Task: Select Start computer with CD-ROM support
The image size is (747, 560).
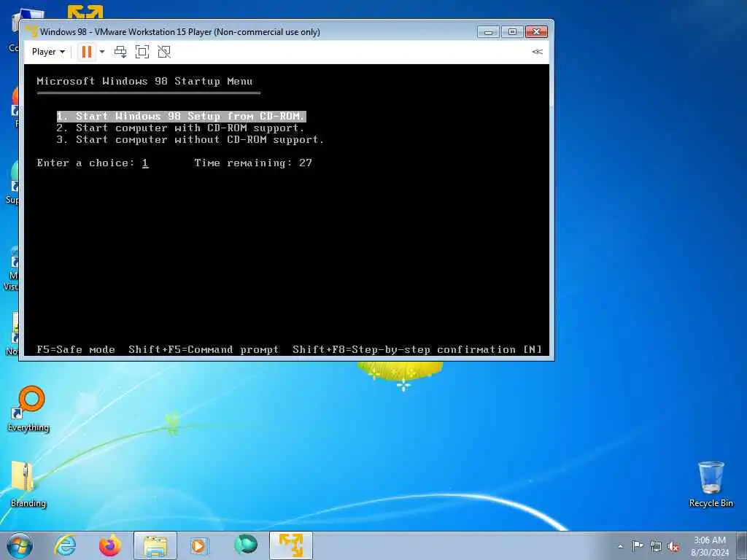Action: tap(181, 128)
